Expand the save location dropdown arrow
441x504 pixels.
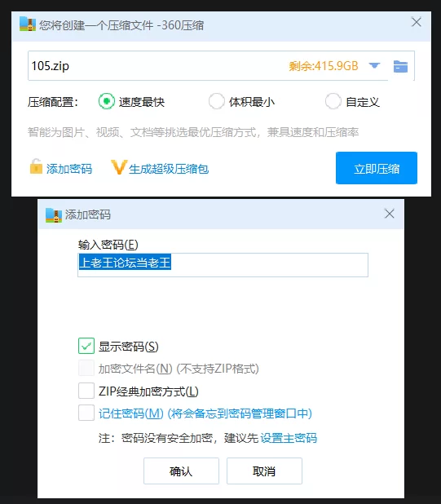click(374, 66)
